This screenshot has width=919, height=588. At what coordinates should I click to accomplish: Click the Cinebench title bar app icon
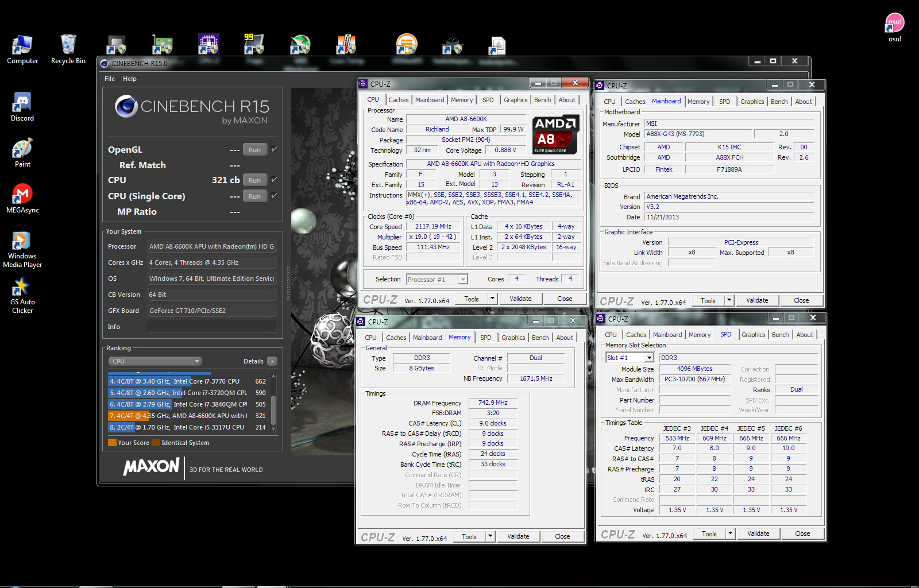tap(105, 64)
